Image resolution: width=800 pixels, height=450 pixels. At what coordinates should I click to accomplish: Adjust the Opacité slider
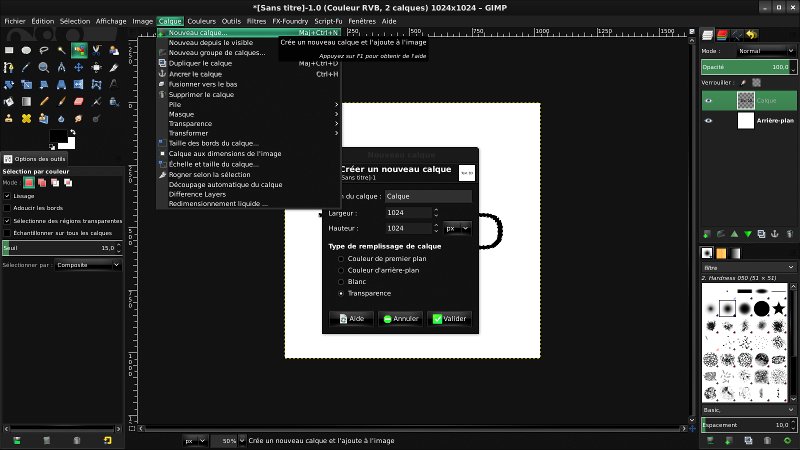746,67
